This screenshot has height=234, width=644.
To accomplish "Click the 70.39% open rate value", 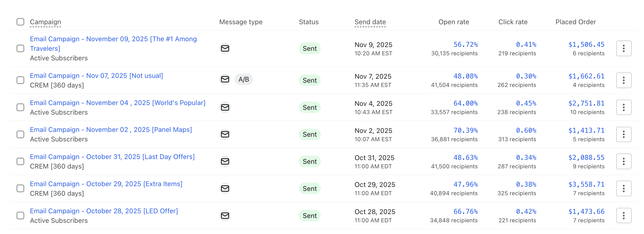I will [466, 130].
